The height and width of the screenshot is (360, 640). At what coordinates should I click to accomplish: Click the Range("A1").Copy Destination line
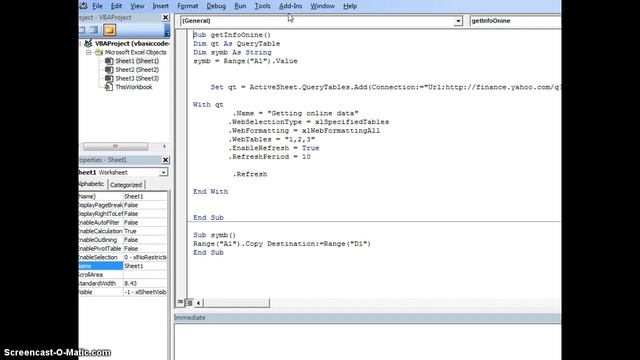282,244
